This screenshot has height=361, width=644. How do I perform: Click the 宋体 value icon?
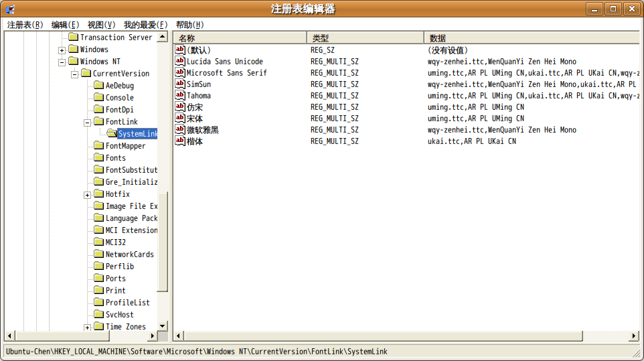point(180,119)
